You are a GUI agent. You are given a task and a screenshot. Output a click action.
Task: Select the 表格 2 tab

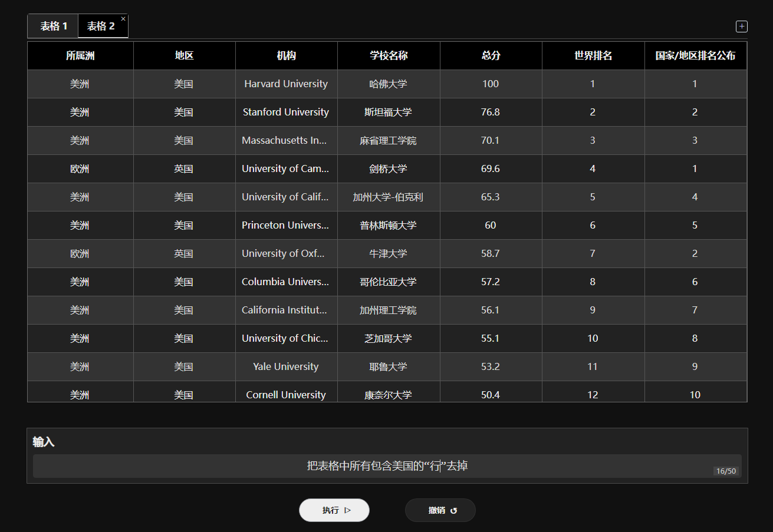click(x=101, y=26)
